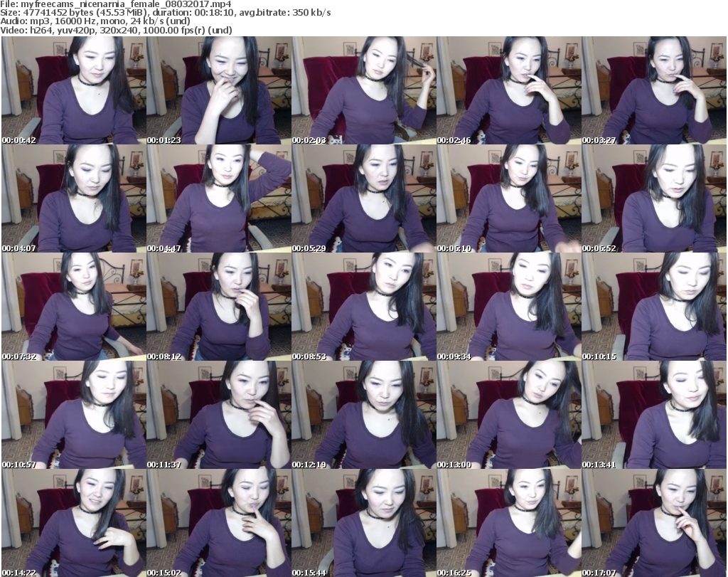
Task: Pick the frame stamped 00:03:27
Action: (x=654, y=90)
